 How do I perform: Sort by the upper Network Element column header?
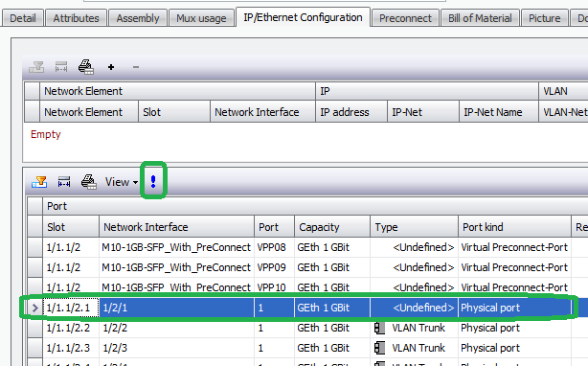pos(89,112)
